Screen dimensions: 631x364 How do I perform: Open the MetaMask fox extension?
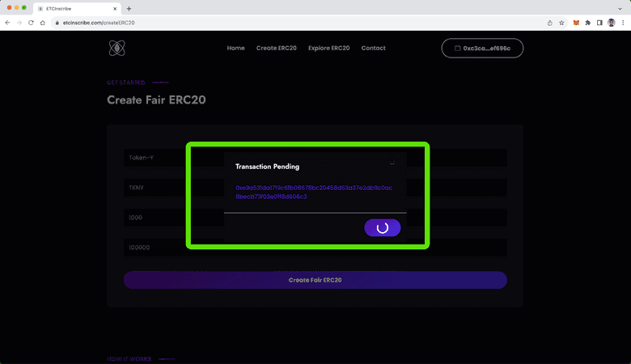pos(576,23)
